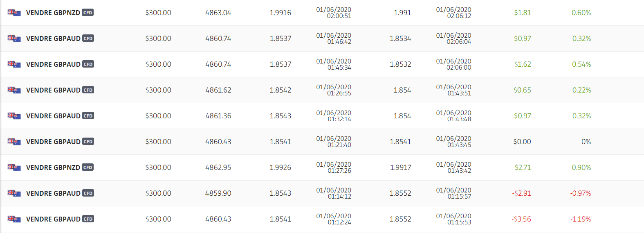644x233 pixels.
Task: Click CFD badge on GBPNZD trade opened 01:27:26
Action: tap(88, 167)
